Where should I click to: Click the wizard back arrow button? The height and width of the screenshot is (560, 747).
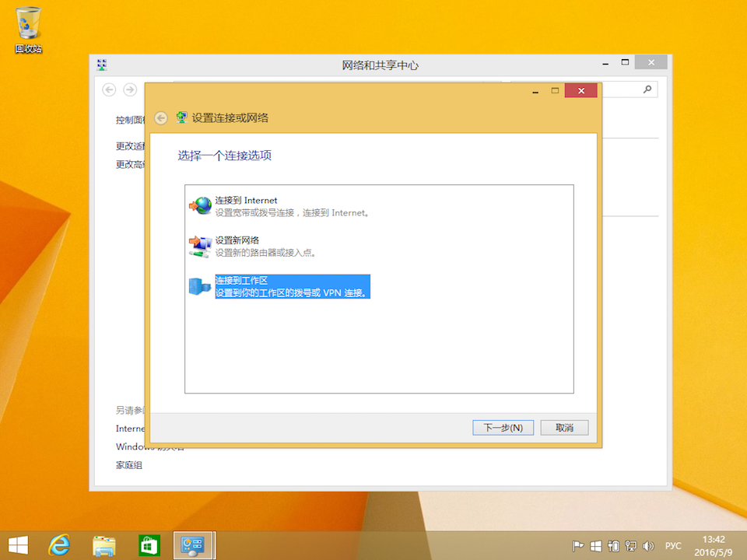coord(161,117)
